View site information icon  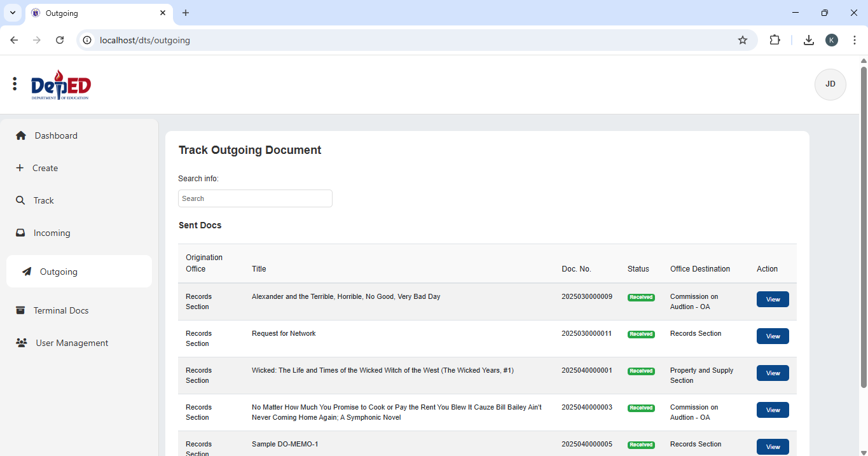88,40
